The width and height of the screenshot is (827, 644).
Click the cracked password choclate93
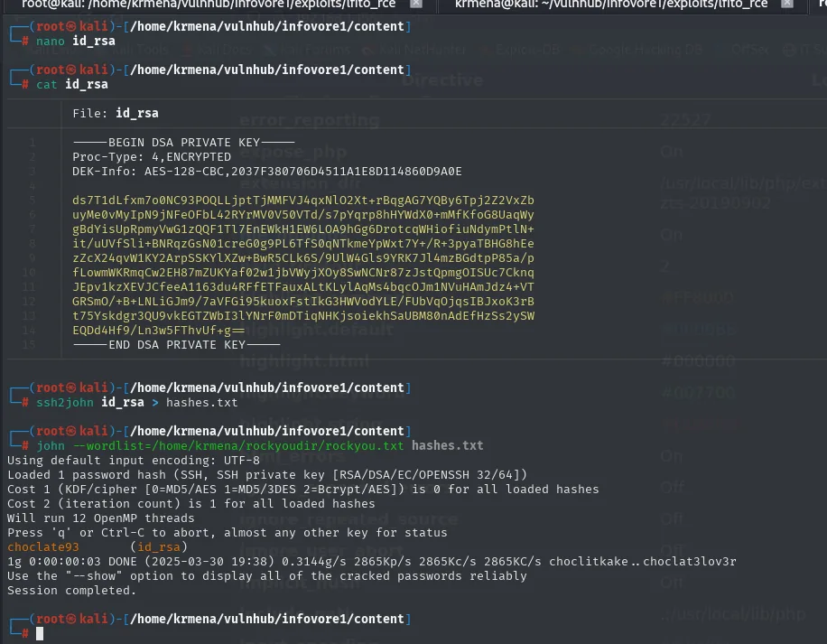(x=43, y=547)
